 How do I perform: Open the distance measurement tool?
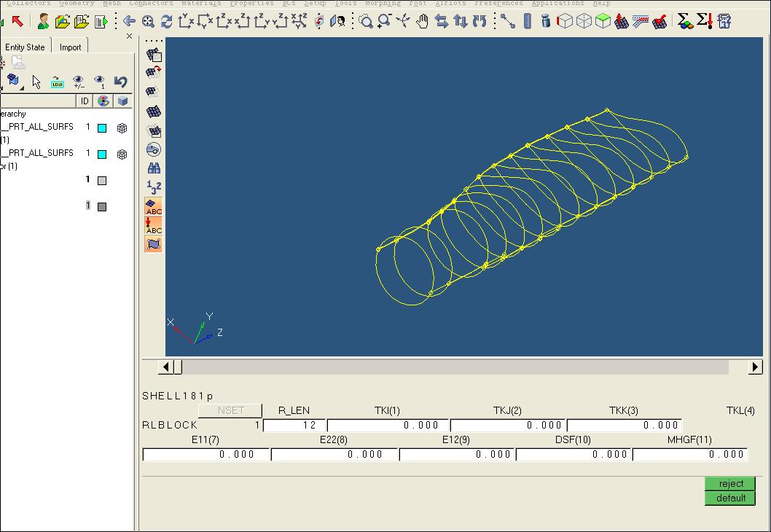tap(508, 21)
